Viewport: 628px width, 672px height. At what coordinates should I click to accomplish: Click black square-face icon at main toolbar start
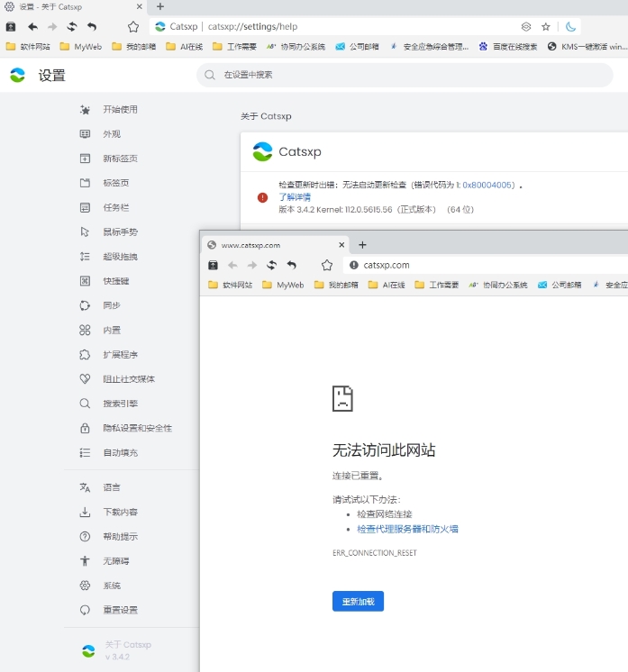point(11,27)
